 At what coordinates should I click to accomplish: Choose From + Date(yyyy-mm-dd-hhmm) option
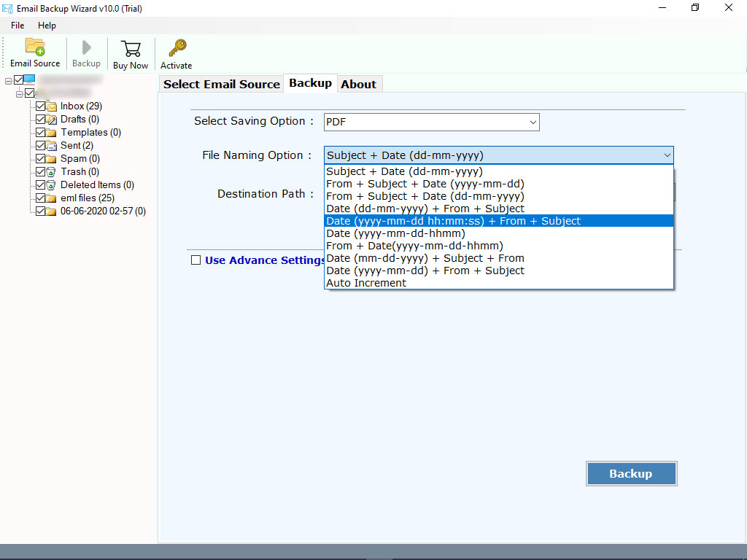(x=499, y=246)
